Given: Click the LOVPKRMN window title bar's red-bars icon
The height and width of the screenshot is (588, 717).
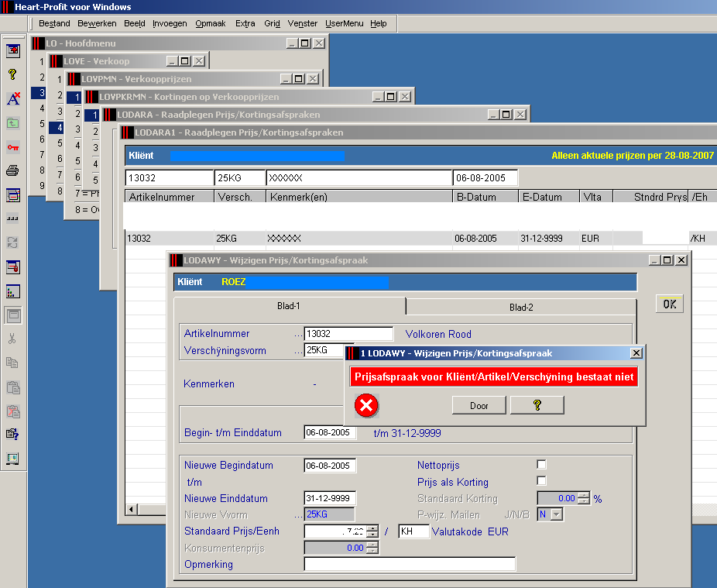Looking at the screenshot, I should [x=91, y=97].
